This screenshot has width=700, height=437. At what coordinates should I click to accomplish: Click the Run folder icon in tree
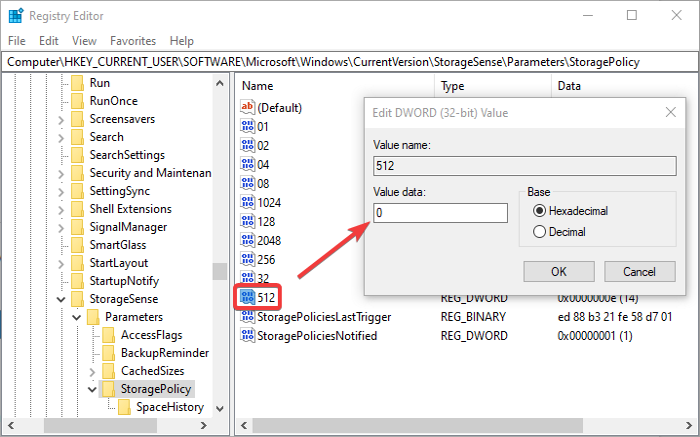click(78, 83)
